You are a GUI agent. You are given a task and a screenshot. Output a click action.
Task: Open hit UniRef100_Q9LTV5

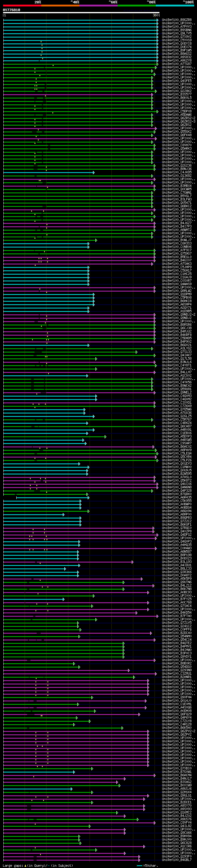177,33
